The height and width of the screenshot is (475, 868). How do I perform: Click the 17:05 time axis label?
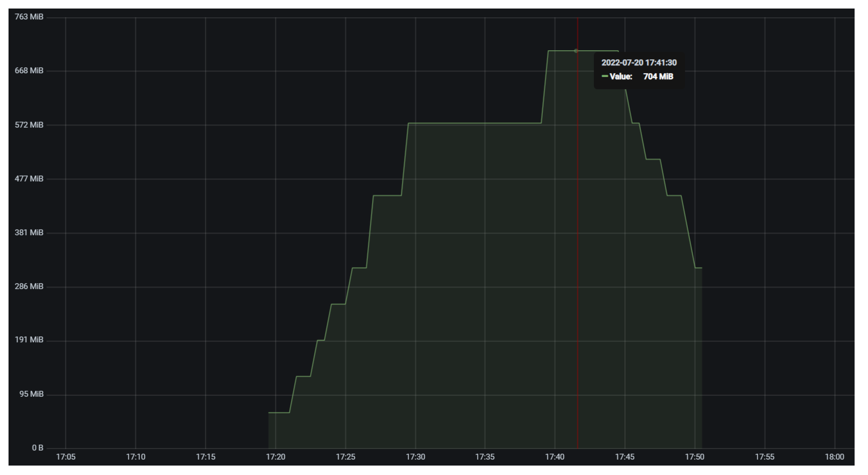pyautogui.click(x=66, y=457)
